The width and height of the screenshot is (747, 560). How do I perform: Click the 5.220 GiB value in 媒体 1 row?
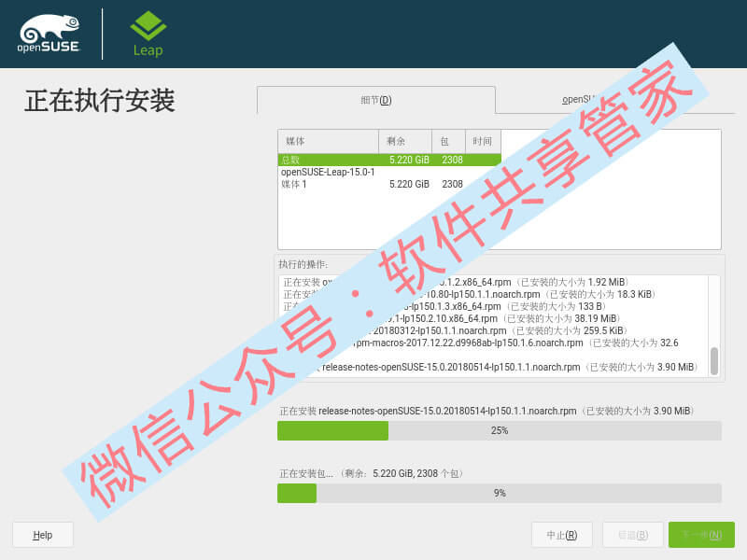point(409,184)
